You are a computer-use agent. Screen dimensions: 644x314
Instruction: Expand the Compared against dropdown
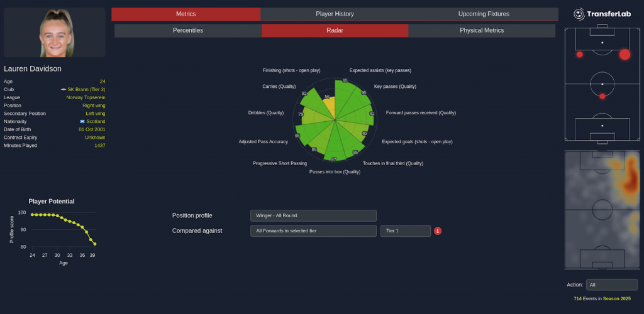313,231
